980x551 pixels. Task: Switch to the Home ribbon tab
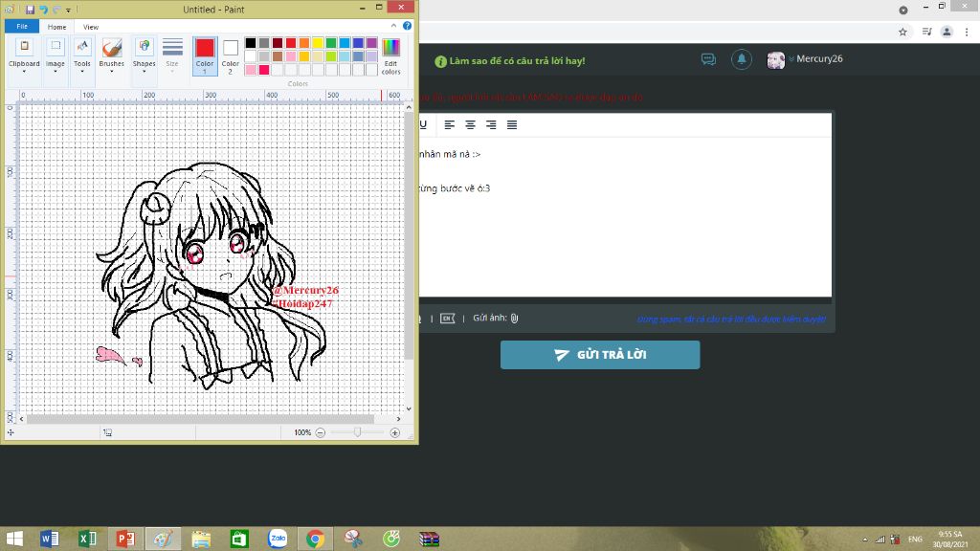(x=56, y=27)
